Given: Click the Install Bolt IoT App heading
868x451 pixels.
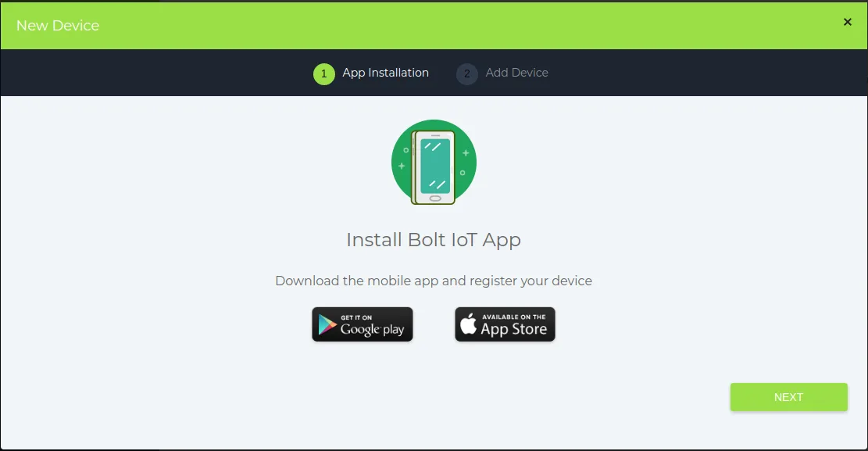Looking at the screenshot, I should point(434,240).
